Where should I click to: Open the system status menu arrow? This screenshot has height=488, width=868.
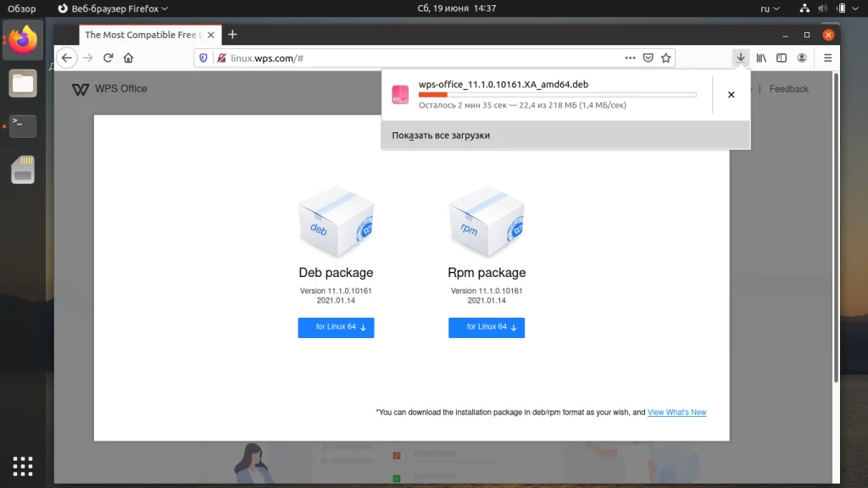coord(855,8)
